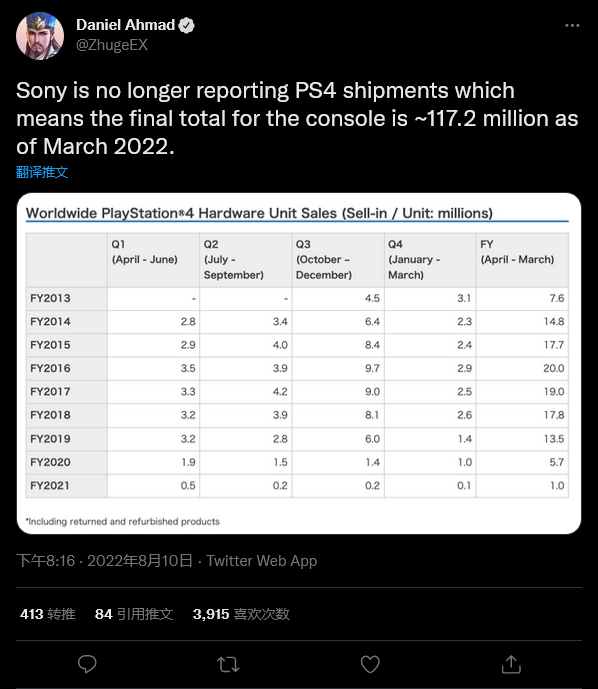The height and width of the screenshot is (689, 598).
Task: Open Daniel Ahmad's profile avatar
Action: coord(40,36)
